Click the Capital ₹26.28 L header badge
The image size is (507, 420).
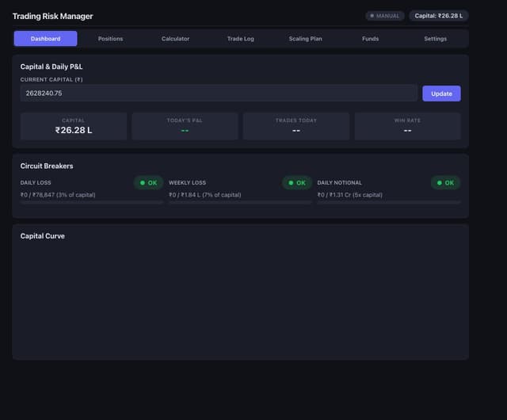[438, 16]
